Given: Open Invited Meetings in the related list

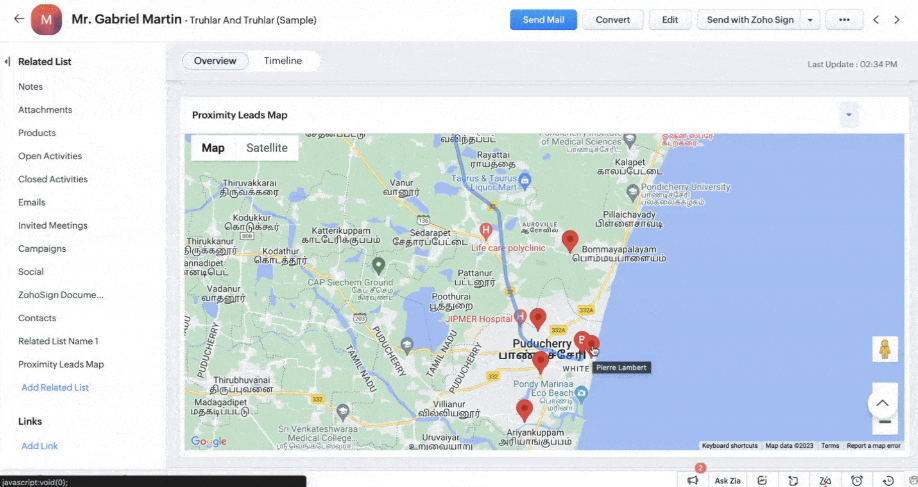Looking at the screenshot, I should (x=53, y=225).
